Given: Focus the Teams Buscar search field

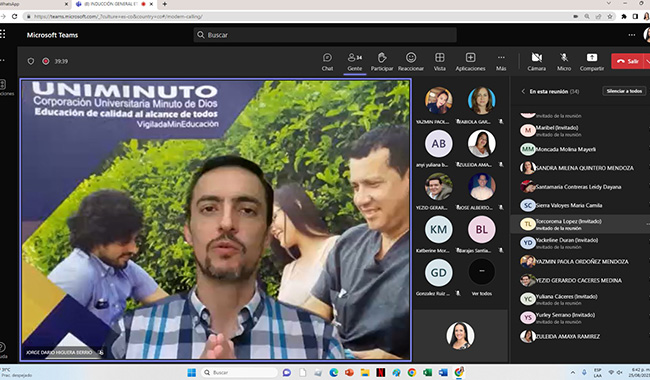Looking at the screenshot, I should [x=325, y=35].
